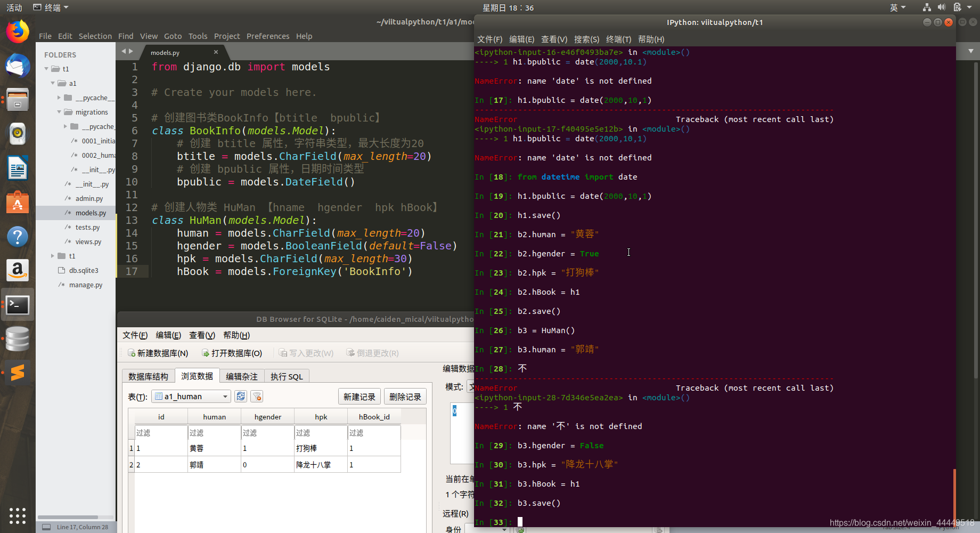Click the refresh table data icon
The image size is (980, 533).
click(x=241, y=396)
